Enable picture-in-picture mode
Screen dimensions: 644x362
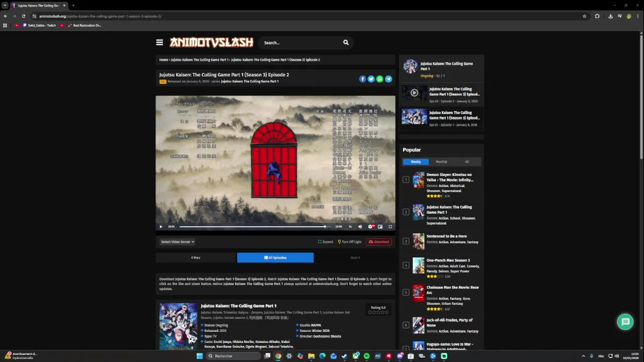[x=380, y=227]
